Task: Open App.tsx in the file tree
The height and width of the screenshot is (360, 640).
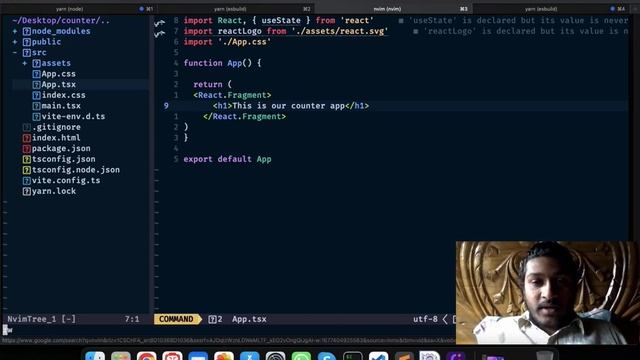Action: [x=58, y=84]
